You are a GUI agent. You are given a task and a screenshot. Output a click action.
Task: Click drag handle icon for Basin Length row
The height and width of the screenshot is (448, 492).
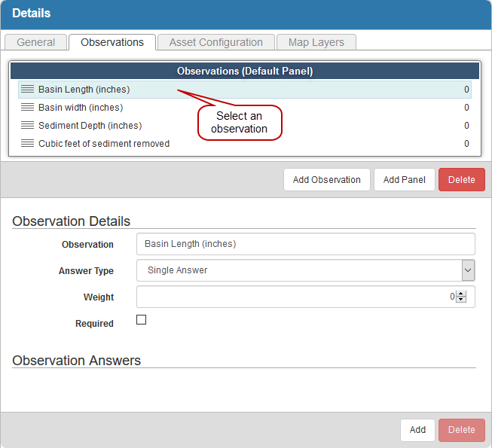[27, 90]
